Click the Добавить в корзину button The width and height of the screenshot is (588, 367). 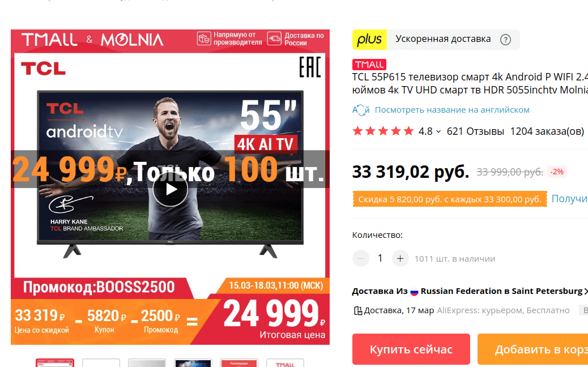pos(532,349)
